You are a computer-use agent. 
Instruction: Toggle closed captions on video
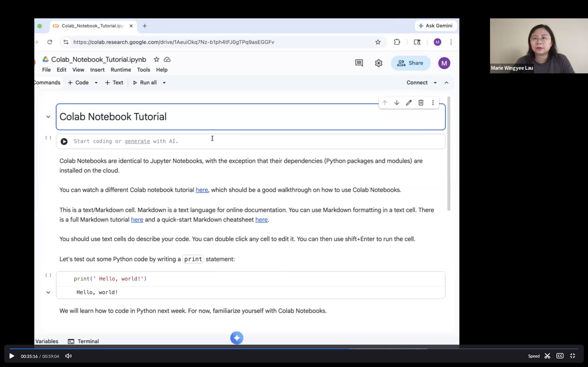560,356
